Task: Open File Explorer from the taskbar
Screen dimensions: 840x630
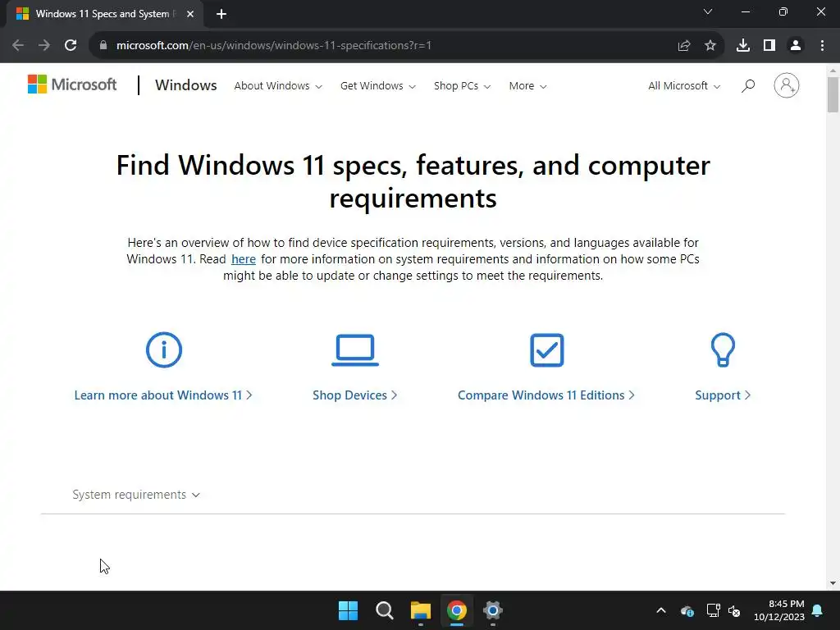Action: pos(421,610)
